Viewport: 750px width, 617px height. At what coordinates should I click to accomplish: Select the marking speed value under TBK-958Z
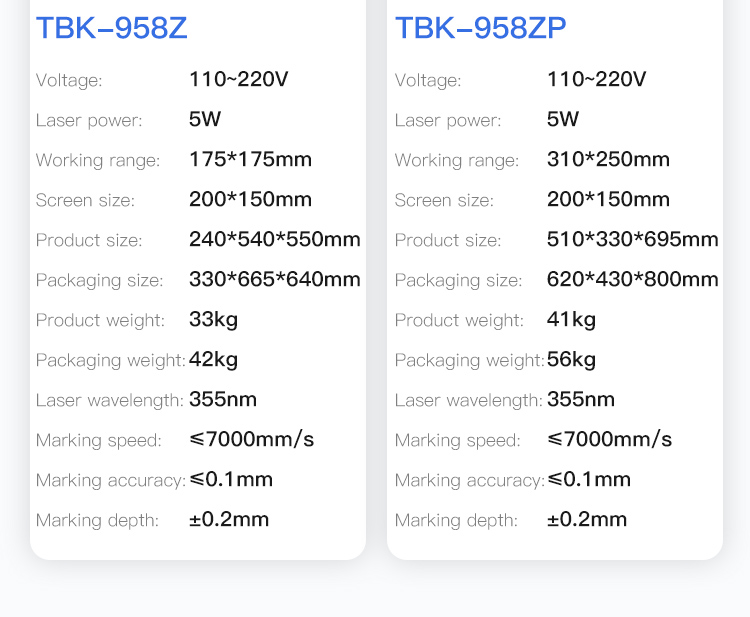click(x=251, y=439)
